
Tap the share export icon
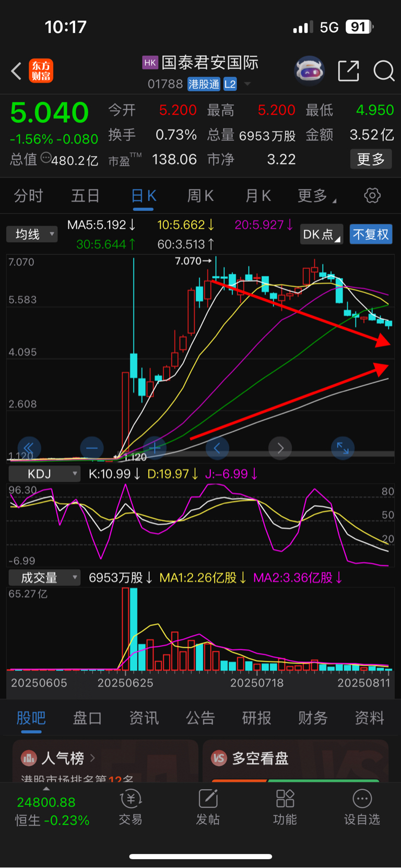coord(348,70)
